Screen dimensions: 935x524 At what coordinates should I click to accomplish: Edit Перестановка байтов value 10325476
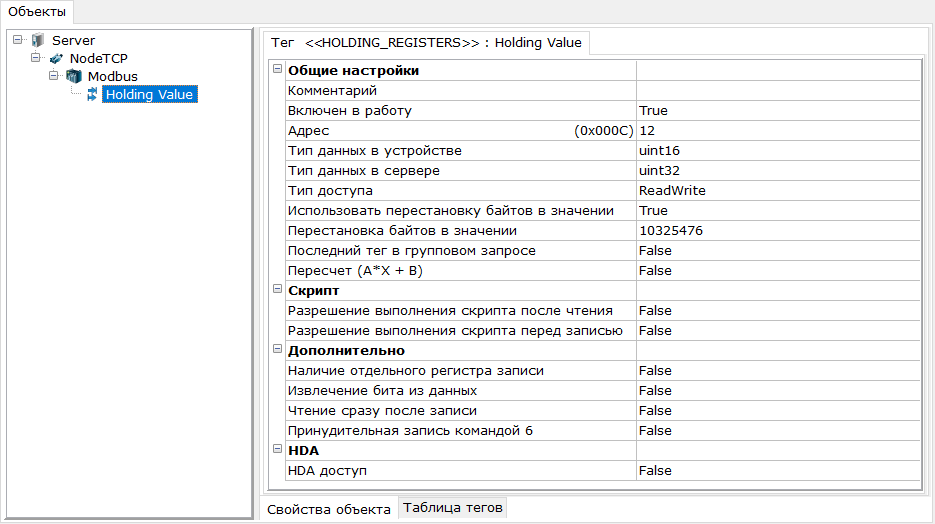[778, 231]
